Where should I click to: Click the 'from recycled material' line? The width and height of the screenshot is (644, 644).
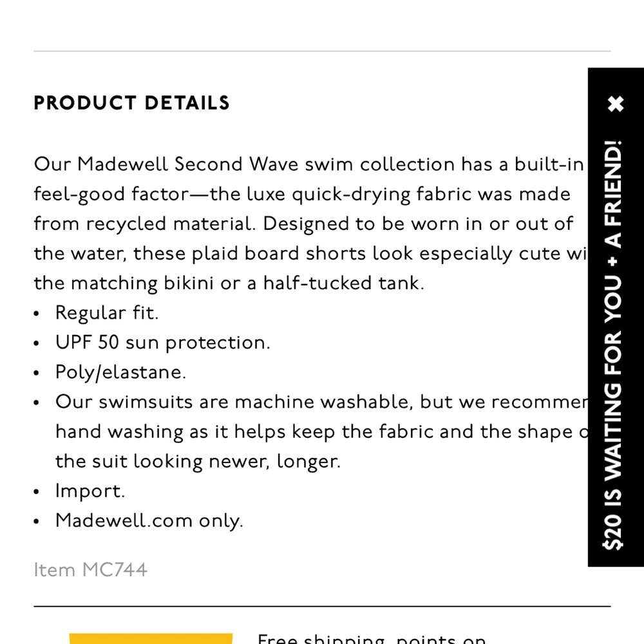(x=303, y=224)
